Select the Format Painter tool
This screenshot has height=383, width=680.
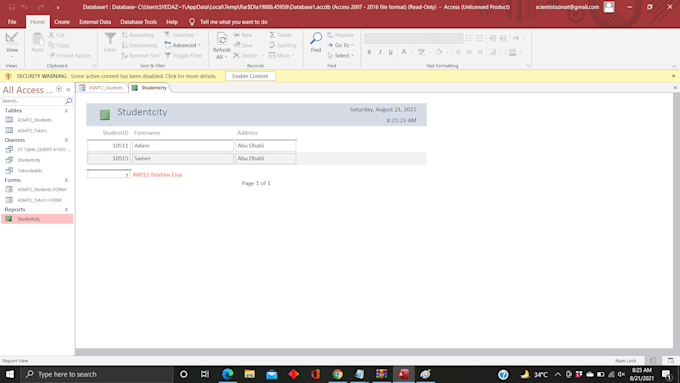tap(70, 56)
